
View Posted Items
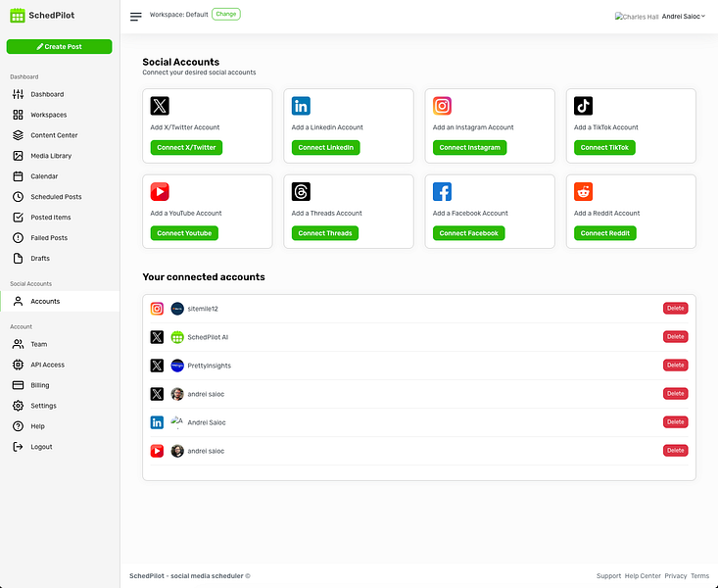point(60,218)
